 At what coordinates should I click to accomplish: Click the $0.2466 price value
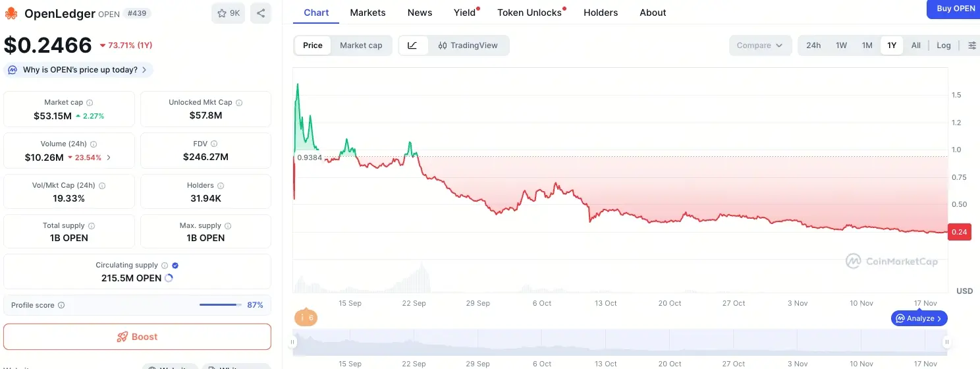click(x=47, y=45)
